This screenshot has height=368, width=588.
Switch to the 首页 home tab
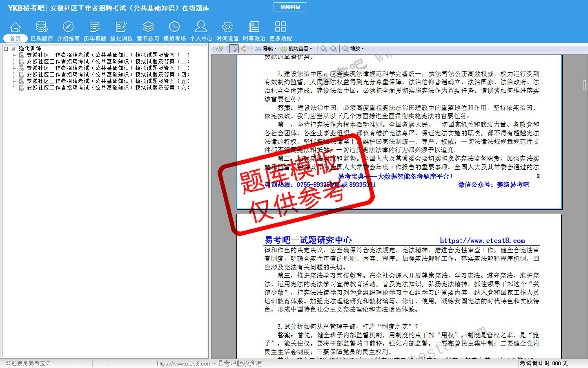coord(15,38)
